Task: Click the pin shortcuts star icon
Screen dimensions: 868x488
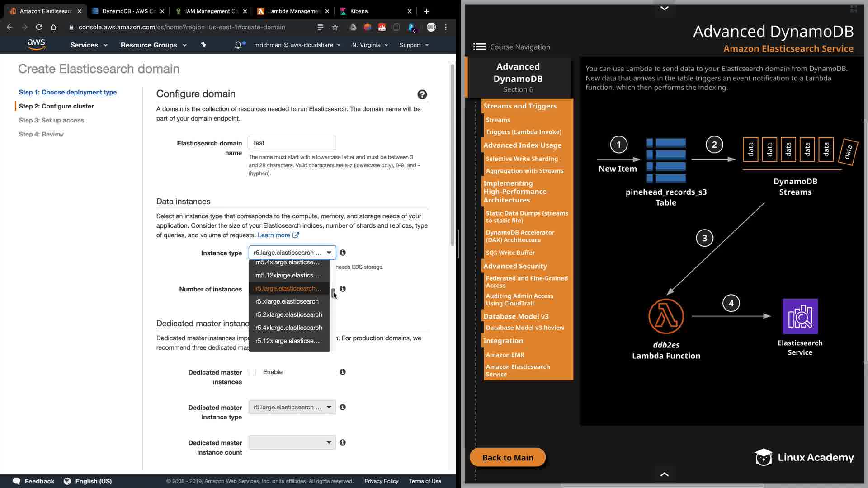Action: point(203,45)
